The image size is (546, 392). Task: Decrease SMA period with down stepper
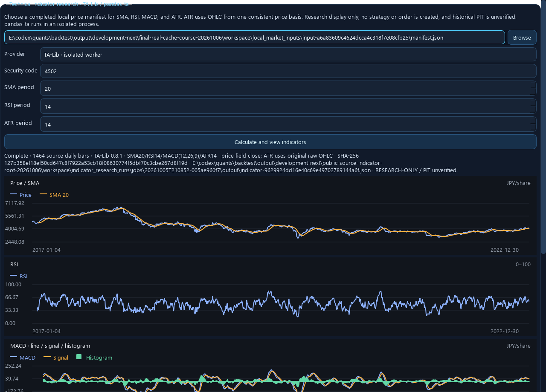coord(533,92)
